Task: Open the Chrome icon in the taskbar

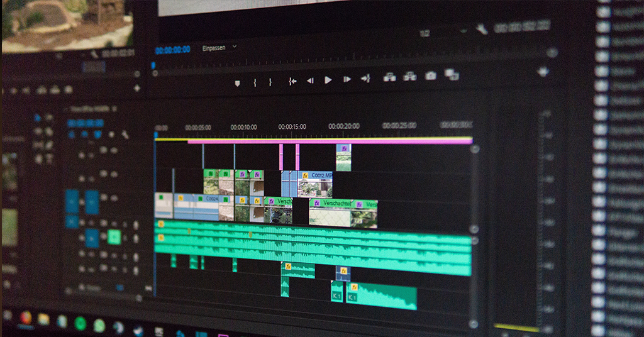Action: pyautogui.click(x=26, y=318)
